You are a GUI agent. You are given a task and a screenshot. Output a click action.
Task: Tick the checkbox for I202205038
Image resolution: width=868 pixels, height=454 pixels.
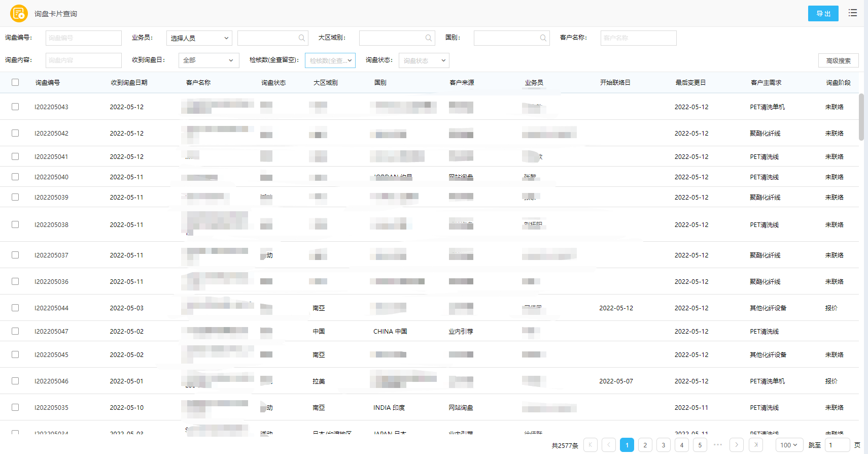point(15,224)
